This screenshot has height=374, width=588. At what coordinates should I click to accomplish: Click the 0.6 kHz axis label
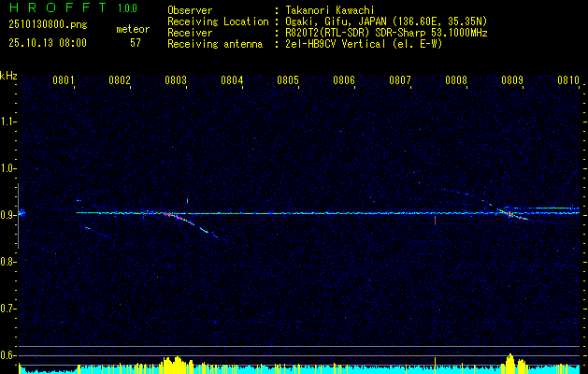(7, 355)
